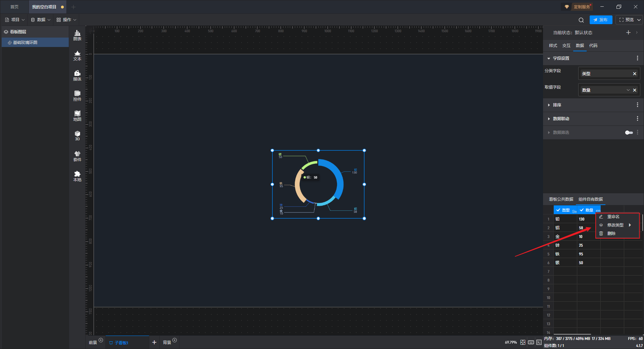Uncheck the 数量 column checkbox

(582, 210)
